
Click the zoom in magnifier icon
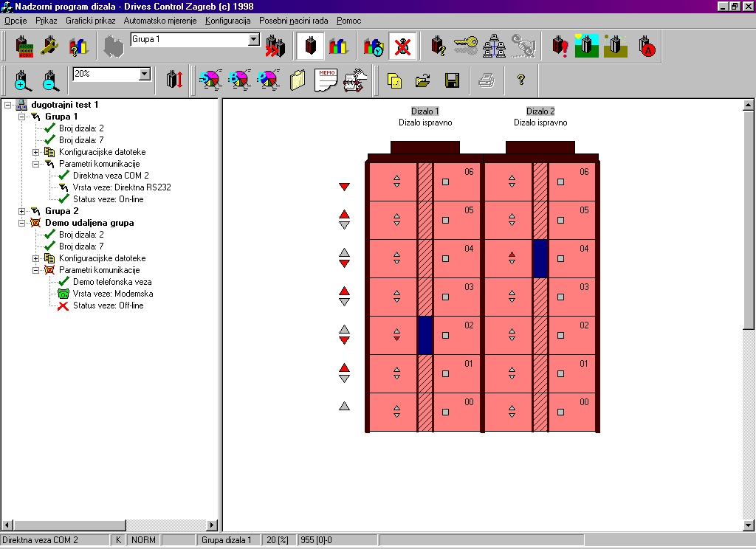pos(22,80)
